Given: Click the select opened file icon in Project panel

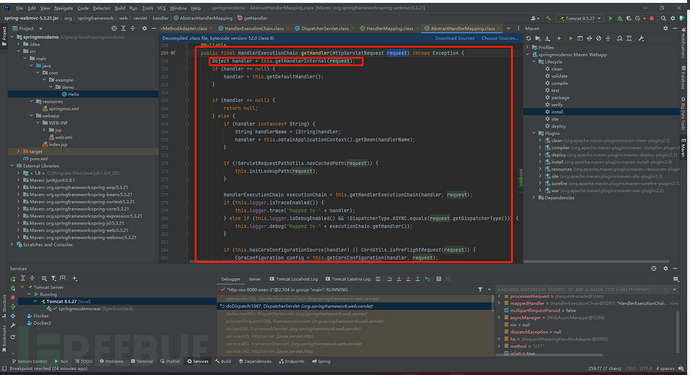Looking at the screenshot, I should point(114,28).
